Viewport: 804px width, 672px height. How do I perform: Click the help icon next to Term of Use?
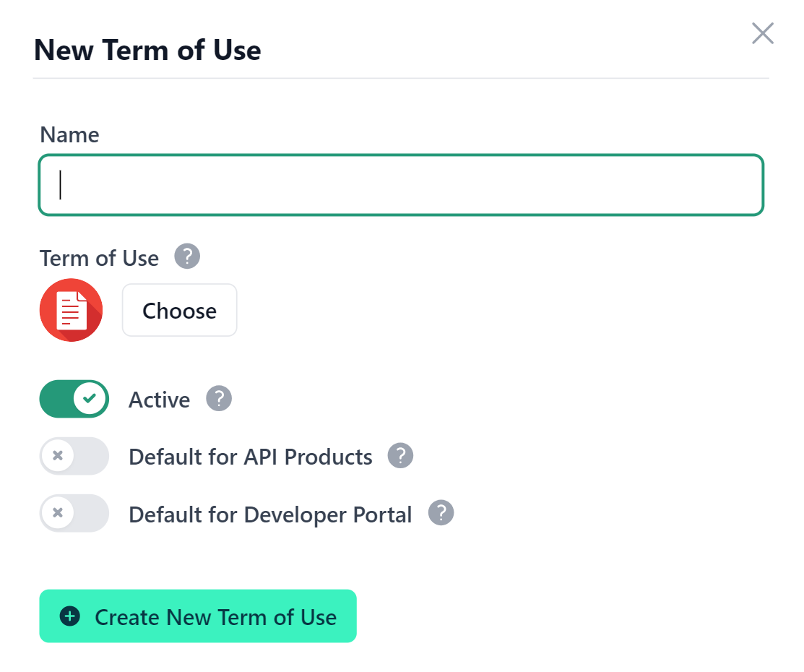tap(187, 256)
